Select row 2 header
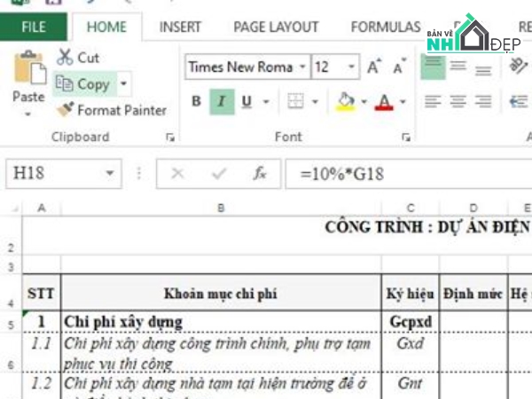The height and width of the screenshot is (399, 532). pyautogui.click(x=11, y=236)
